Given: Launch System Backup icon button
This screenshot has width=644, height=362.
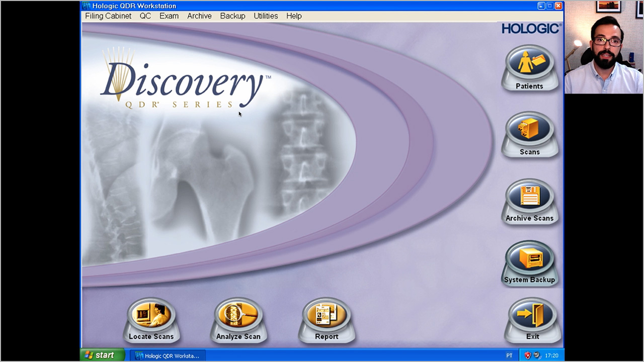Looking at the screenshot, I should (529, 262).
